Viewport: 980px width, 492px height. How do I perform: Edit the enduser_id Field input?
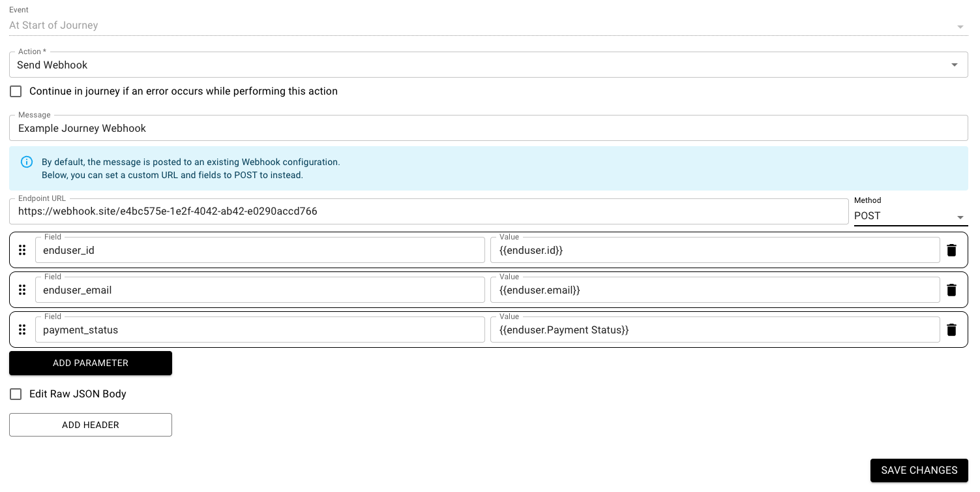click(x=260, y=250)
